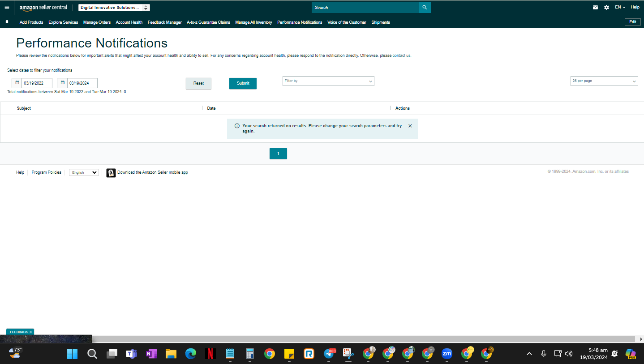Launch OneNote from the taskbar
This screenshot has height=364, width=644.
click(x=151, y=354)
